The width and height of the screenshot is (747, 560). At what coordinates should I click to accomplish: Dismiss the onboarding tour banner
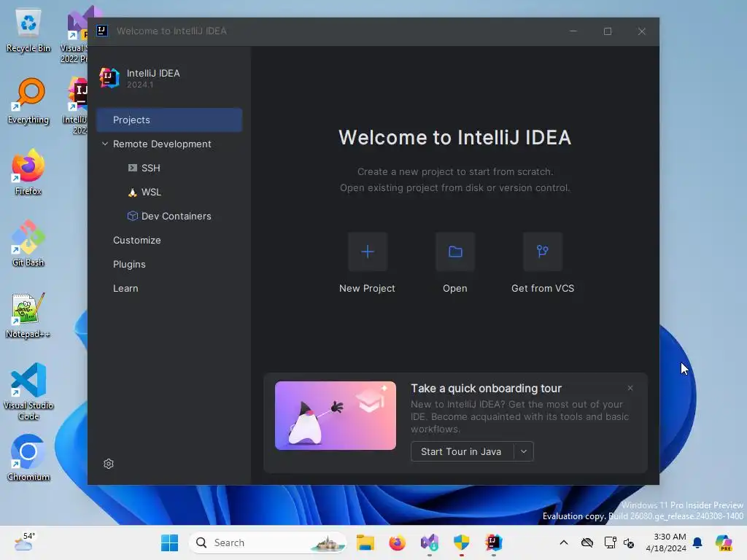pos(630,388)
